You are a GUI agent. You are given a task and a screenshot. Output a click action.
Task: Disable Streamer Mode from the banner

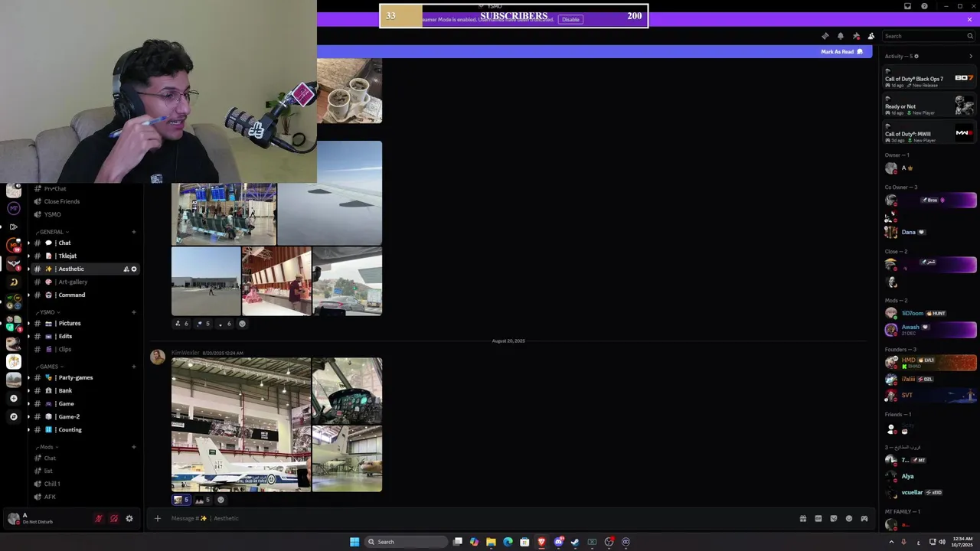coord(570,19)
